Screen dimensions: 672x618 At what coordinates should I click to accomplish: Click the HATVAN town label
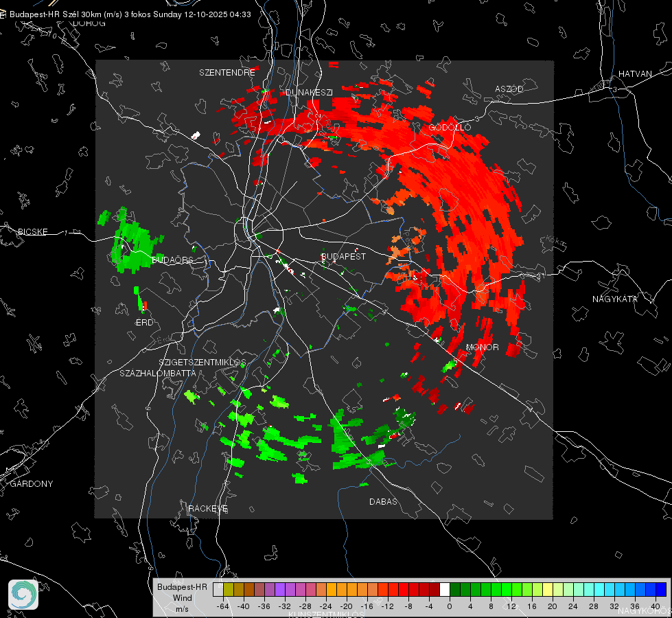click(x=635, y=74)
